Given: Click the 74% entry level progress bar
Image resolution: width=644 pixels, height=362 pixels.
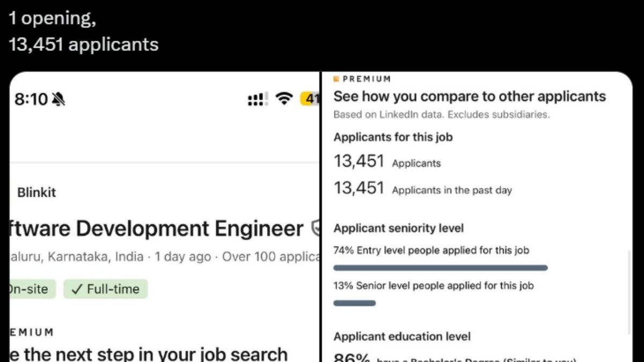Looking at the screenshot, I should (440, 268).
